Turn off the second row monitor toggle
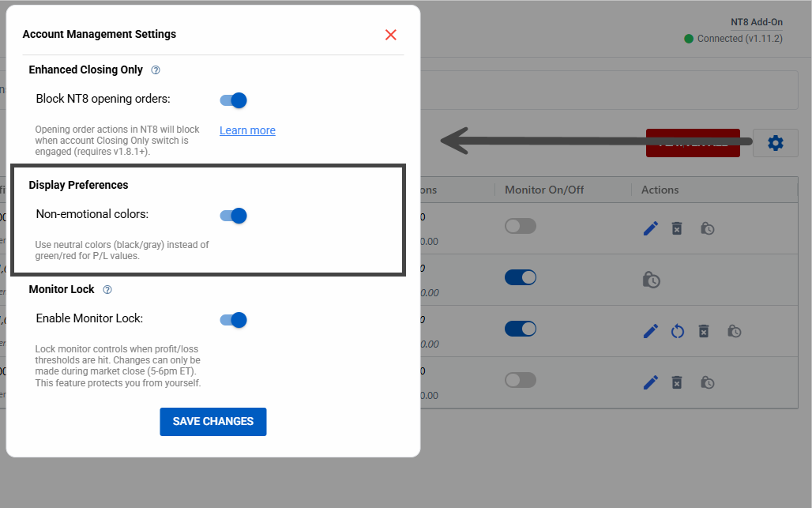This screenshot has height=508, width=812. coord(520,277)
